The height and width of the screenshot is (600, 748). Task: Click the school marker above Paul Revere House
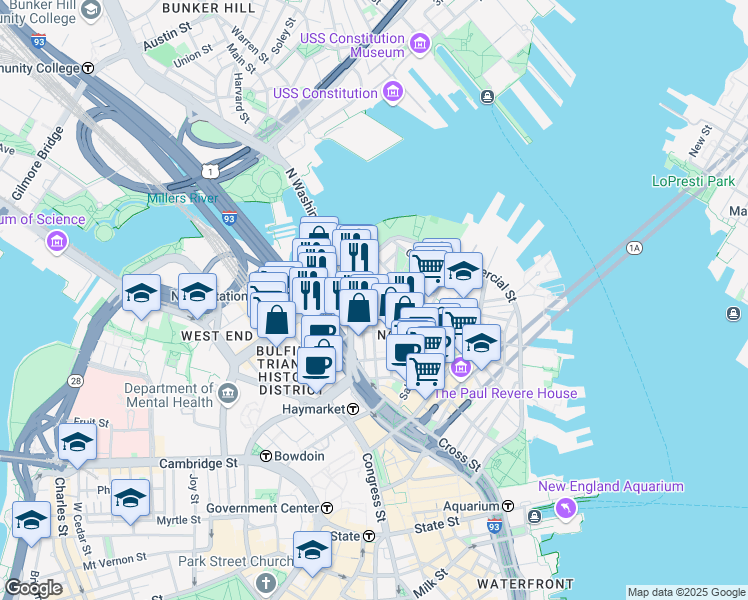pyautogui.click(x=481, y=344)
